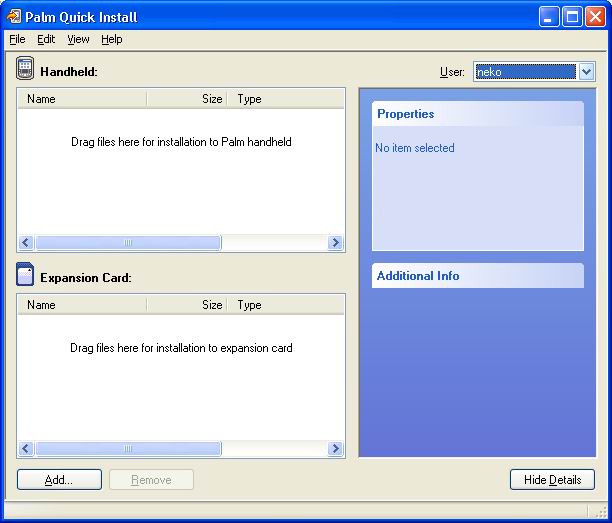This screenshot has width=612, height=523.
Task: Click the Expansion Card icon
Action: pos(25,274)
